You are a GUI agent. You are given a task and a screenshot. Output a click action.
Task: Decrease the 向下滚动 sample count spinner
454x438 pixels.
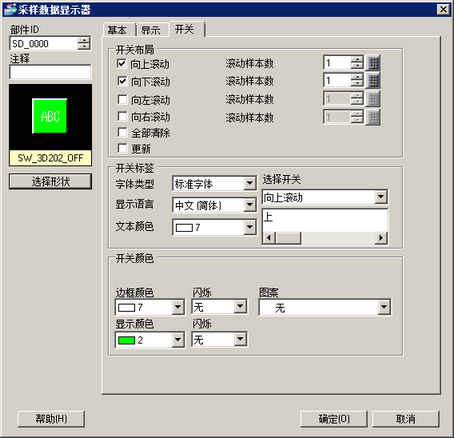coord(357,84)
